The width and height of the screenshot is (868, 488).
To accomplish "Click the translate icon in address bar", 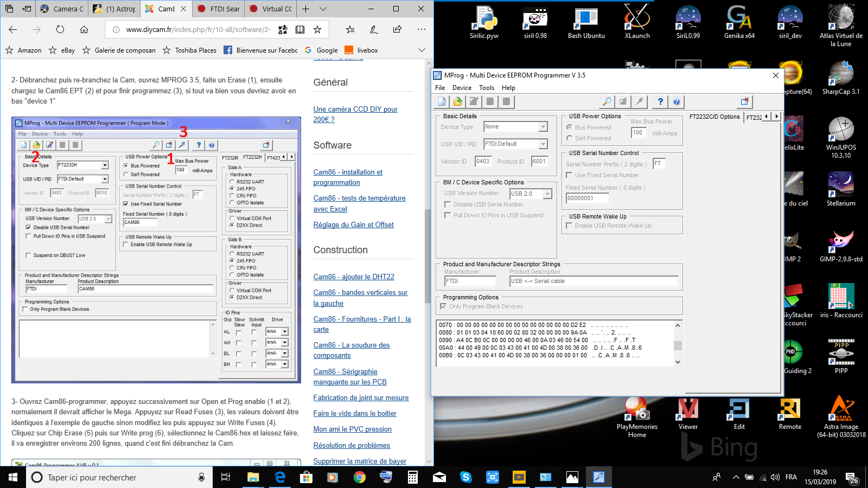I will pyautogui.click(x=283, y=29).
